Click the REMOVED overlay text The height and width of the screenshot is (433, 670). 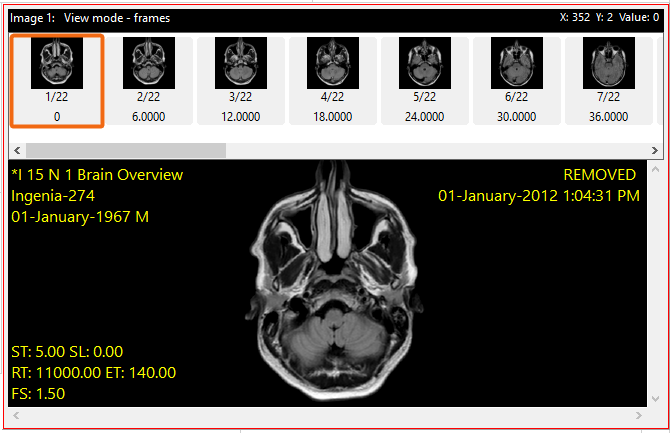599,175
